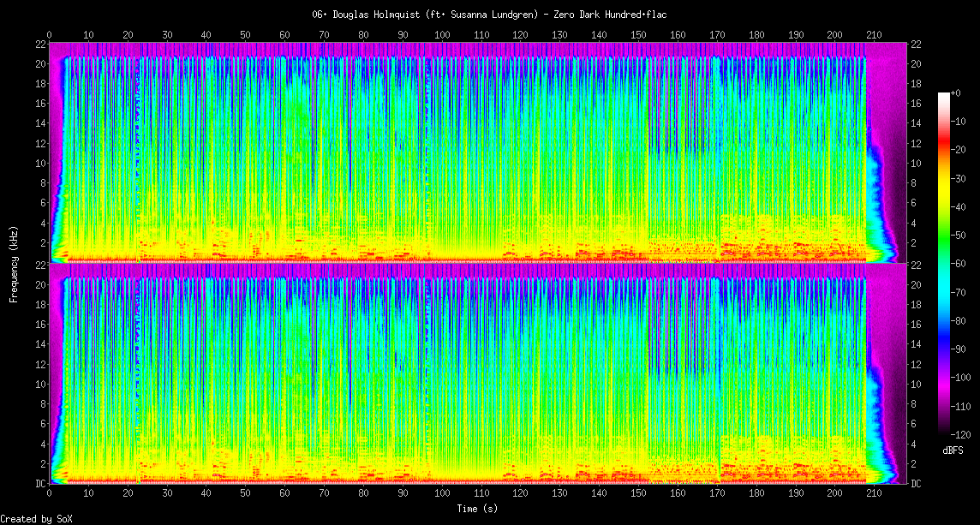Image resolution: width=980 pixels, height=525 pixels.
Task: Click the spectrogram title text at top
Action: point(489,15)
